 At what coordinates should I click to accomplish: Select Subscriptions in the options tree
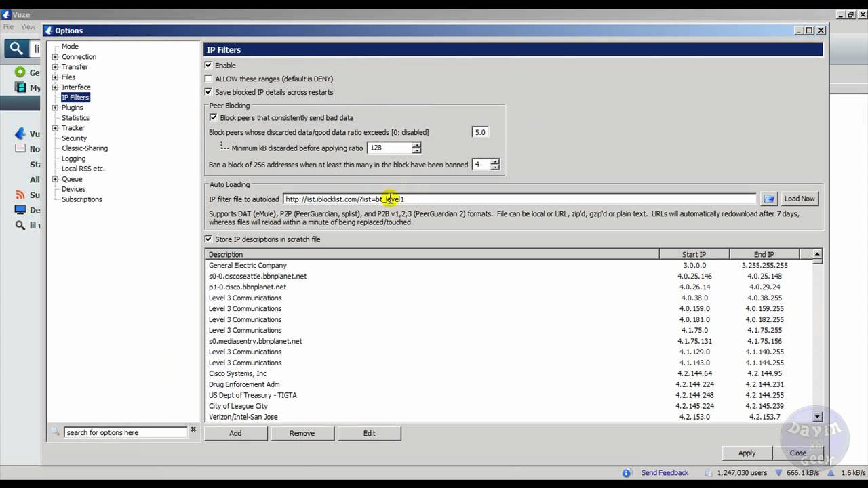[82, 199]
